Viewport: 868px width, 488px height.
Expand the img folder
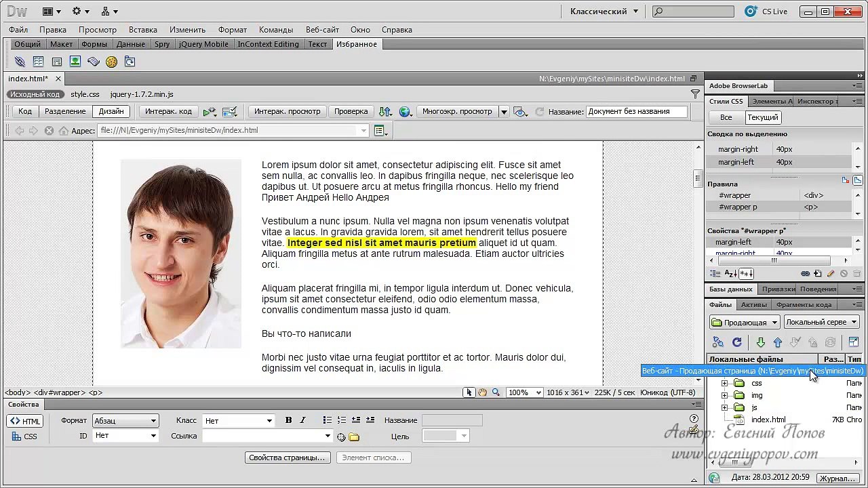pyautogui.click(x=724, y=396)
